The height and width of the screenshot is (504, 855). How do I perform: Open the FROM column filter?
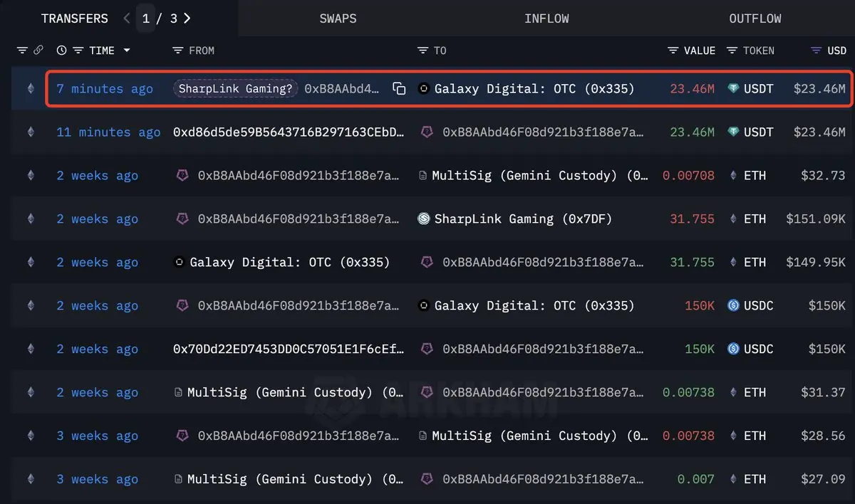click(177, 51)
